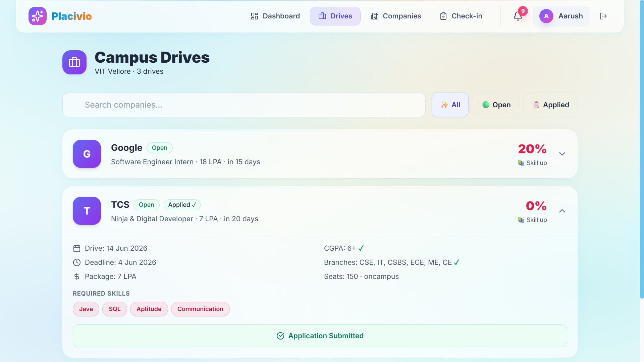This screenshot has height=362, width=644.
Task: Click the Applied ✓ badge on TCS
Action: 182,205
